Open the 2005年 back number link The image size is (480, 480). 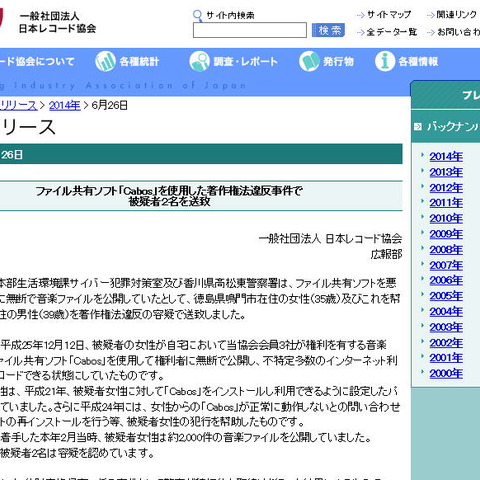tap(446, 296)
